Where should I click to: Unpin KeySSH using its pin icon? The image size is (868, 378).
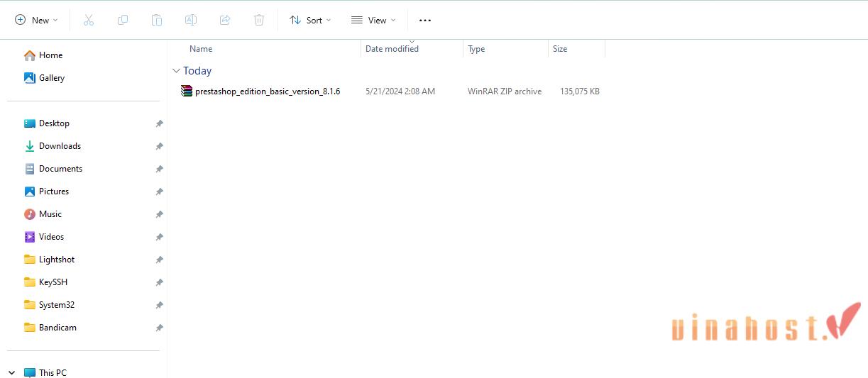pos(159,282)
